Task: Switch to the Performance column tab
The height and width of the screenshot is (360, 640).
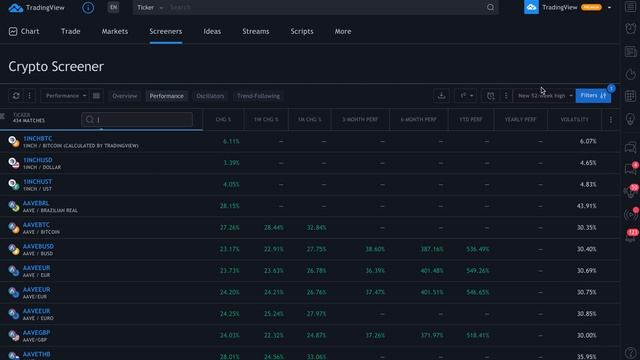Action: [167, 96]
